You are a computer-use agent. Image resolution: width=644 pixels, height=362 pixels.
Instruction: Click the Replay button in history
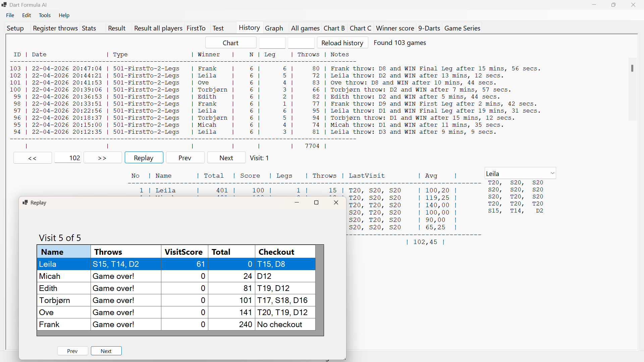144,158
